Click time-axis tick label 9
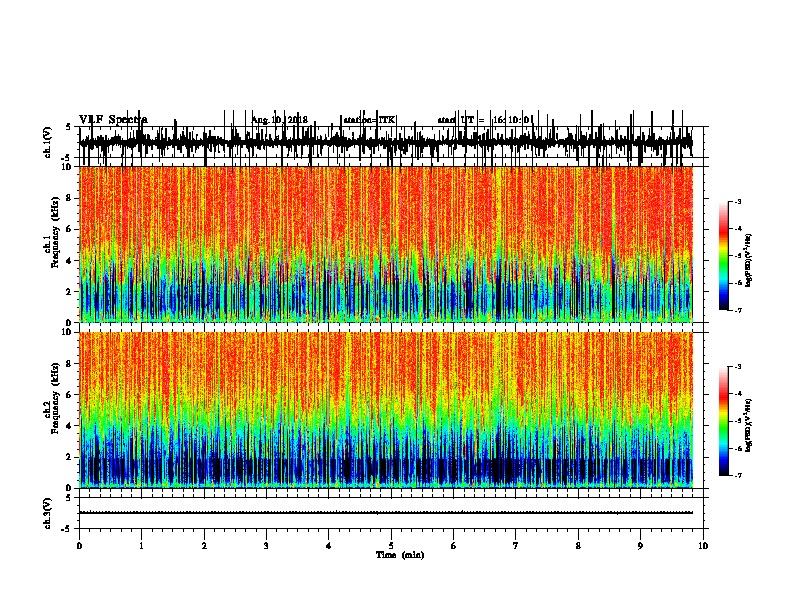 pyautogui.click(x=640, y=546)
